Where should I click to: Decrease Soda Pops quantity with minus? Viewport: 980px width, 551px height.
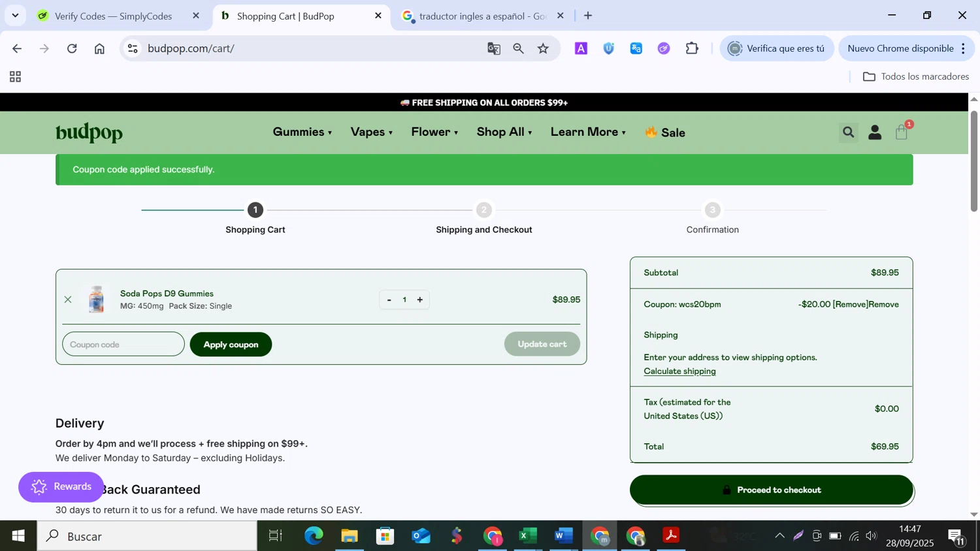tap(389, 300)
